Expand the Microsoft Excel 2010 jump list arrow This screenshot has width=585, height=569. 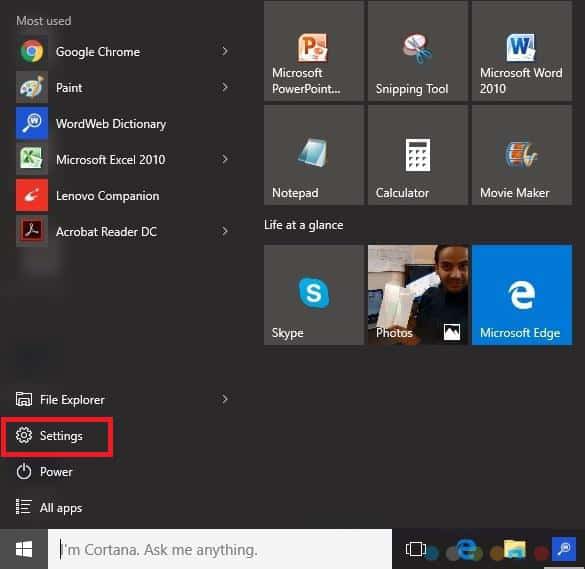point(225,159)
